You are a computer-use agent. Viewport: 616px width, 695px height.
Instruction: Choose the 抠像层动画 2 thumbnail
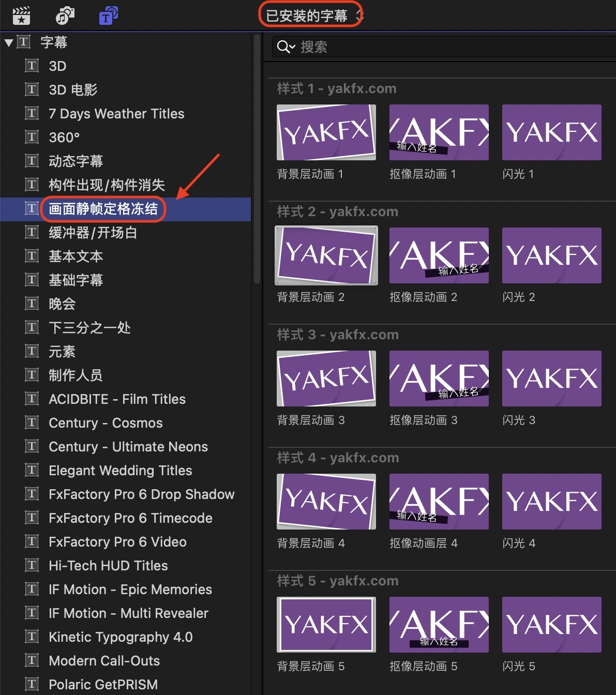(x=439, y=255)
